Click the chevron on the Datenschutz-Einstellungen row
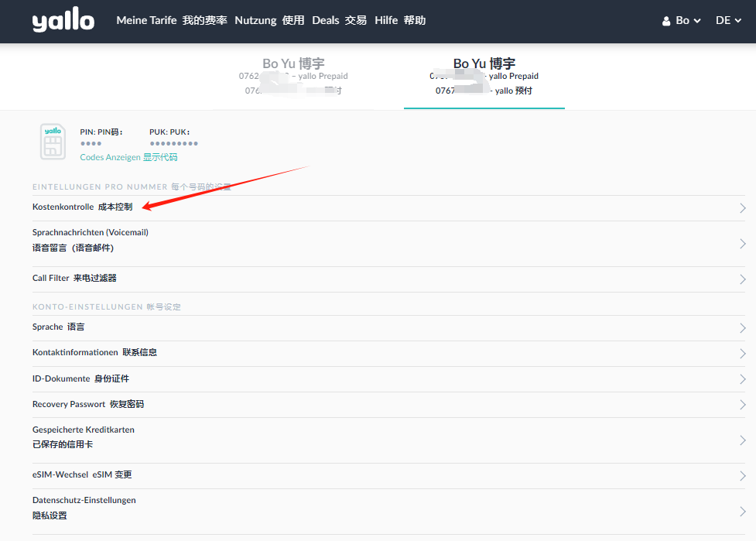The image size is (756, 541). point(743,512)
